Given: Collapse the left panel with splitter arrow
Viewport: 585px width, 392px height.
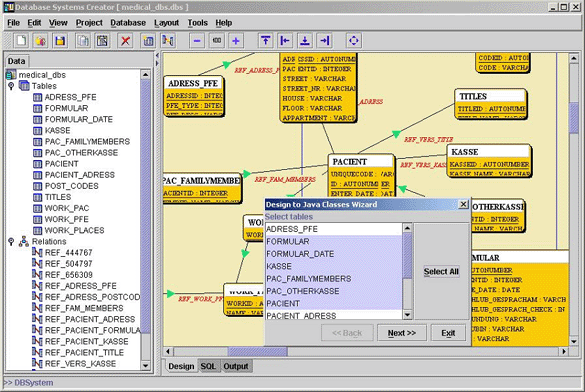Looking at the screenshot, I should coord(157,56).
